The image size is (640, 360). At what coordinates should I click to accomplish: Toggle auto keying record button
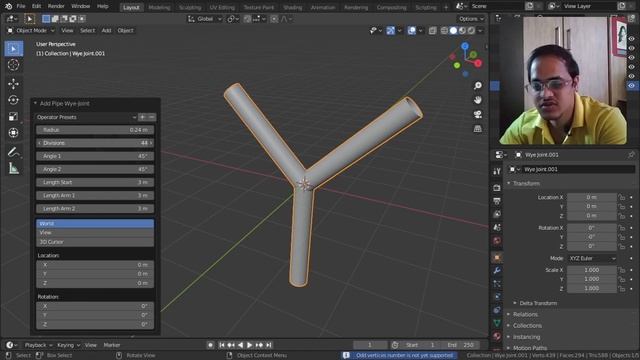pos(210,345)
